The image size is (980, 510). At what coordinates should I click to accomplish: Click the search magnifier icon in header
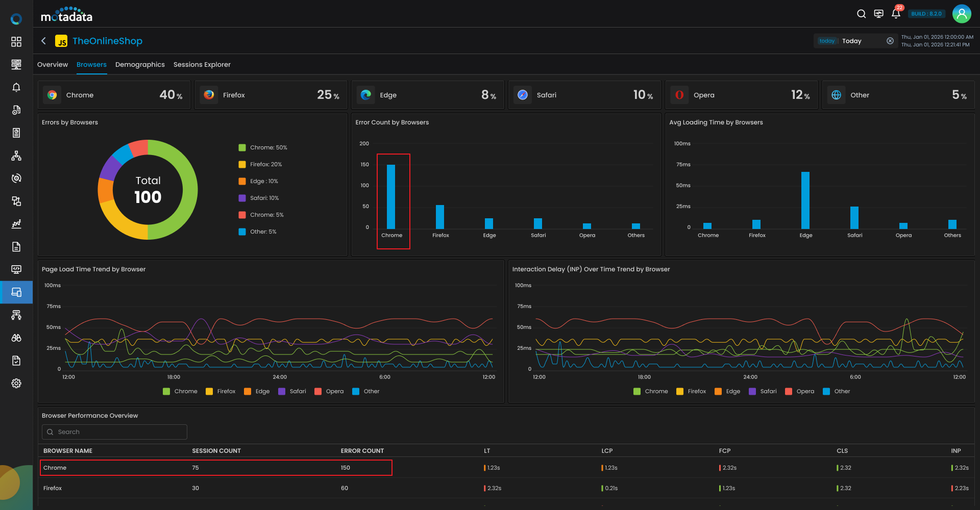point(861,14)
